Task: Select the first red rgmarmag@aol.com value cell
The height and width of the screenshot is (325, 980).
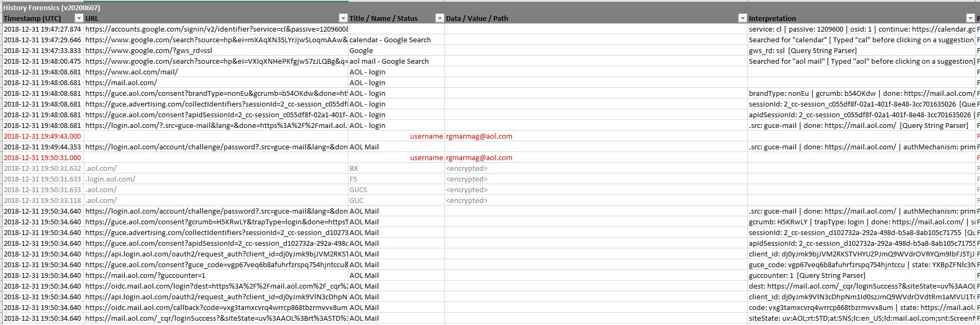Action: coord(479,136)
